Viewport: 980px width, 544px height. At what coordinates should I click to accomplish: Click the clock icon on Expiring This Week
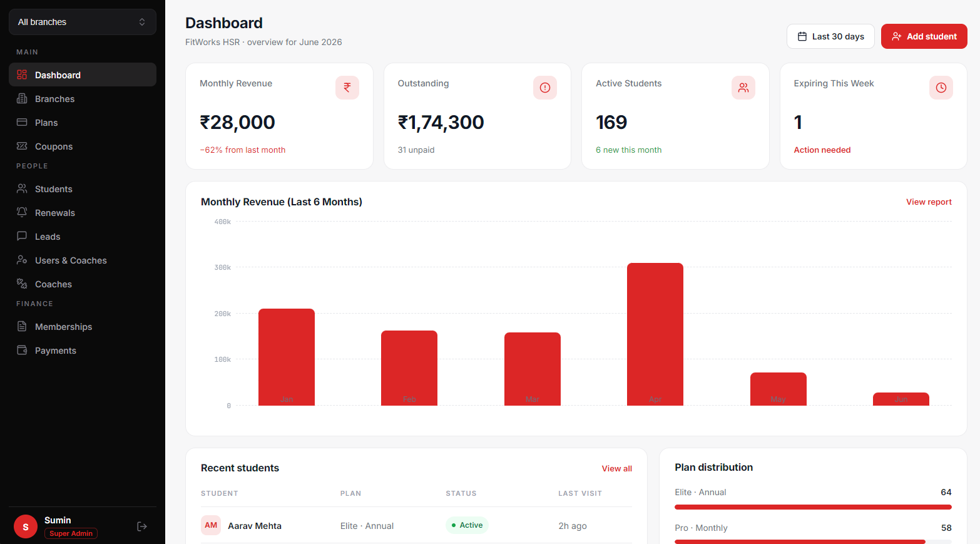coord(941,88)
